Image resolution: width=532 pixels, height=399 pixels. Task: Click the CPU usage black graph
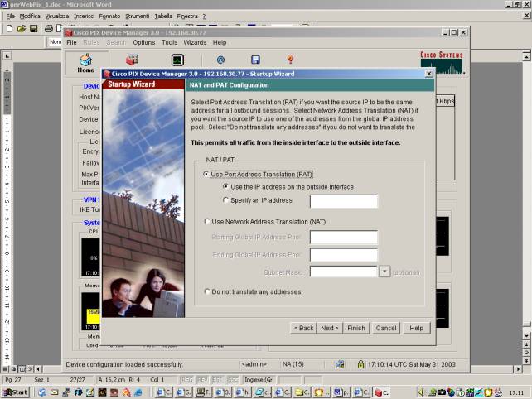click(x=90, y=257)
